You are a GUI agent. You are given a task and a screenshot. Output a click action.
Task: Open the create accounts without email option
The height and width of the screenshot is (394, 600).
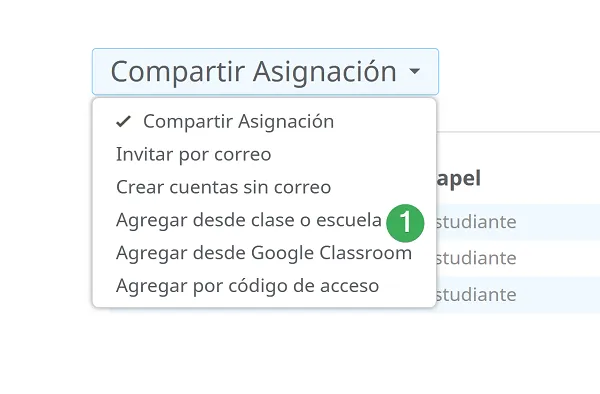(x=223, y=187)
